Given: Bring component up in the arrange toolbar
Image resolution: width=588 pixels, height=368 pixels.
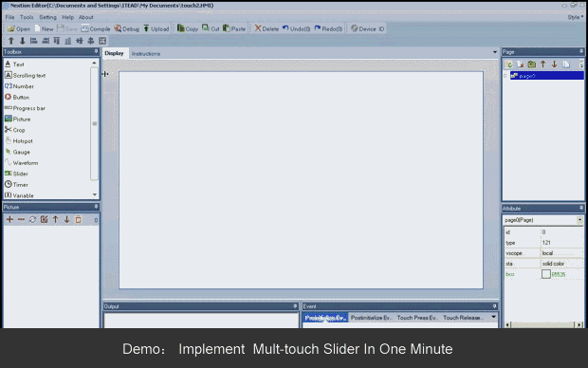Looking at the screenshot, I should (x=10, y=41).
